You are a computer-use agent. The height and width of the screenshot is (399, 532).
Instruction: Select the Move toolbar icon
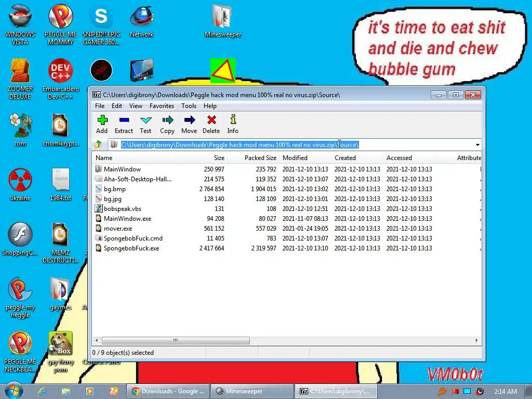tap(189, 124)
